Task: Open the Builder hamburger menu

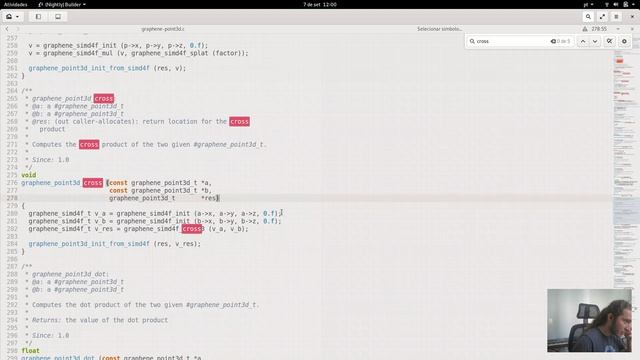Action: point(616,17)
